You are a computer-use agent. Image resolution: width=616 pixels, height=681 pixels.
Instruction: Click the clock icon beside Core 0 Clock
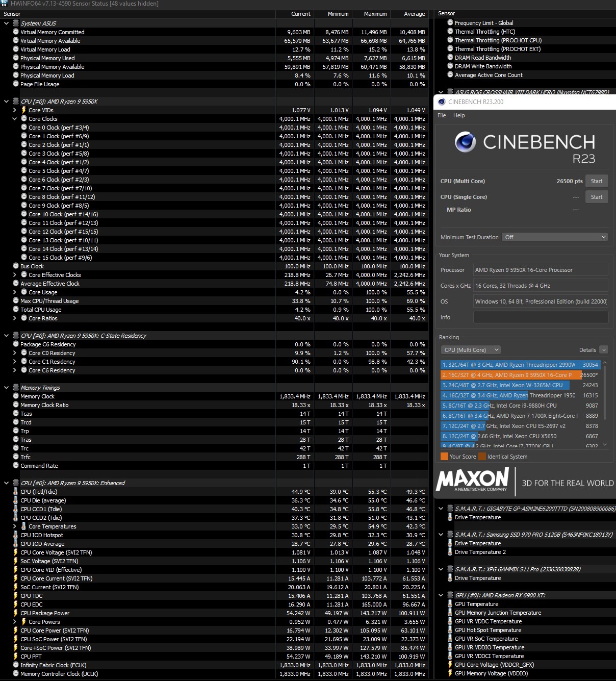[24, 127]
